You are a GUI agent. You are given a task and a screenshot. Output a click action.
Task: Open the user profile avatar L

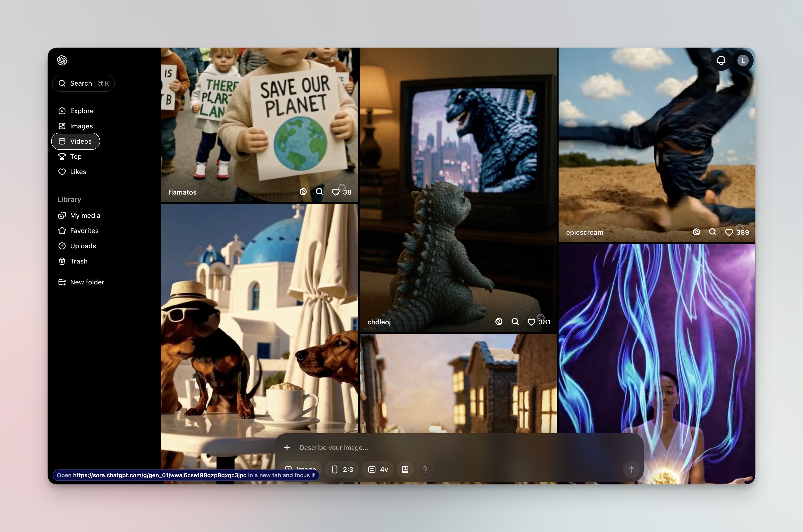tap(743, 60)
